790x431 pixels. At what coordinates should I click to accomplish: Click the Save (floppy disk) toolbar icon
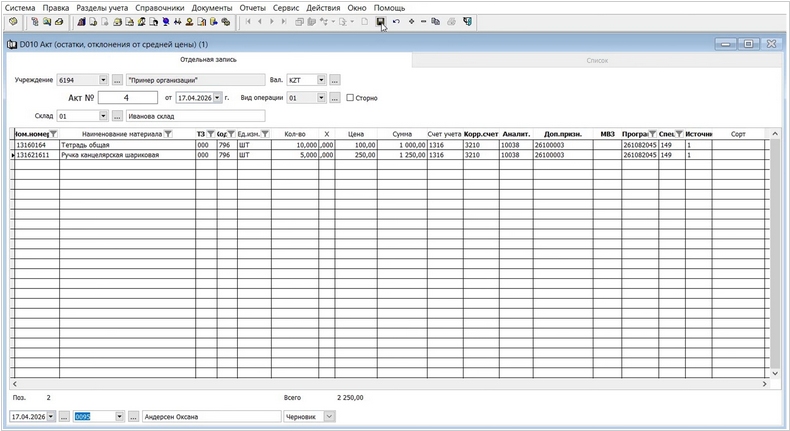pyautogui.click(x=380, y=21)
